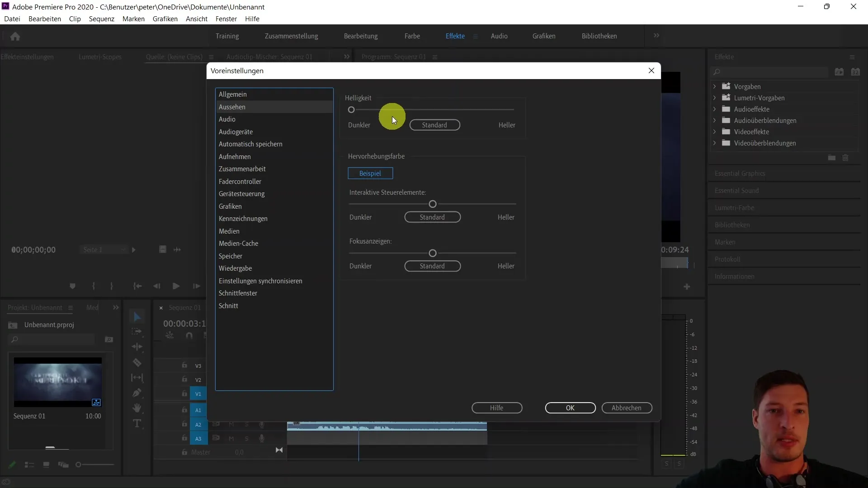Click the Beispiel highlight sample button
The width and height of the screenshot is (868, 488).
point(370,173)
